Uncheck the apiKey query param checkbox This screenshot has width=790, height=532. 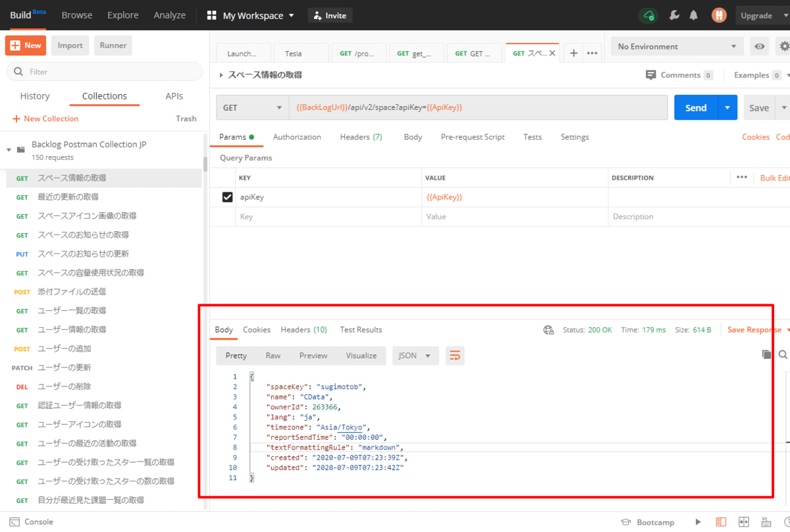click(227, 197)
